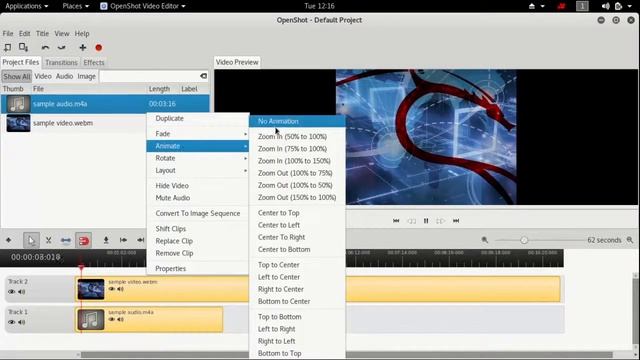Toggle the Snapping magnet tool
Viewport: 640px width, 360px height.
pos(83,240)
